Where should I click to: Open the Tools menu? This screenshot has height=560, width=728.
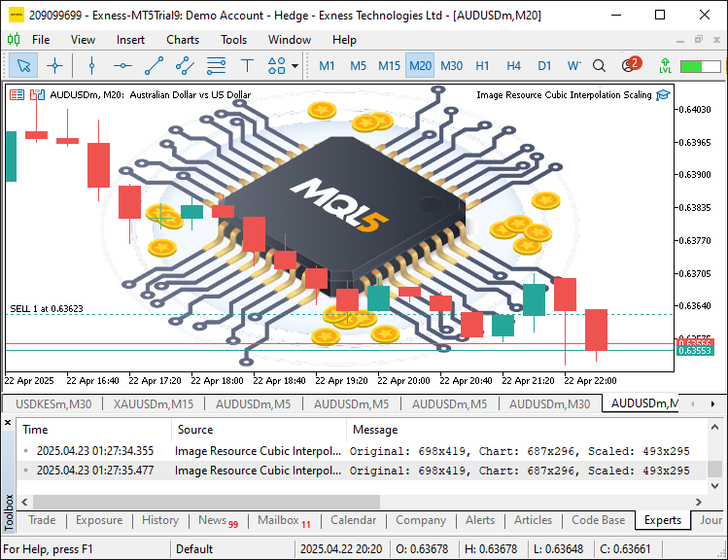tap(233, 40)
